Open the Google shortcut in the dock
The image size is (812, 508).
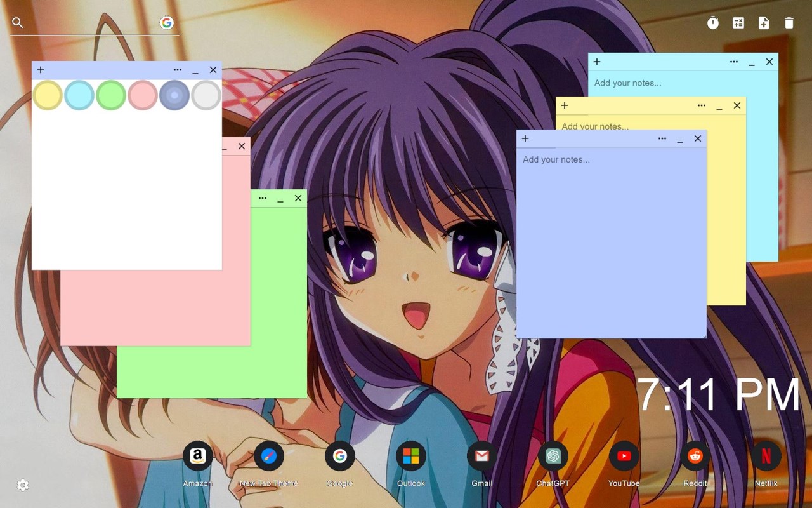340,456
